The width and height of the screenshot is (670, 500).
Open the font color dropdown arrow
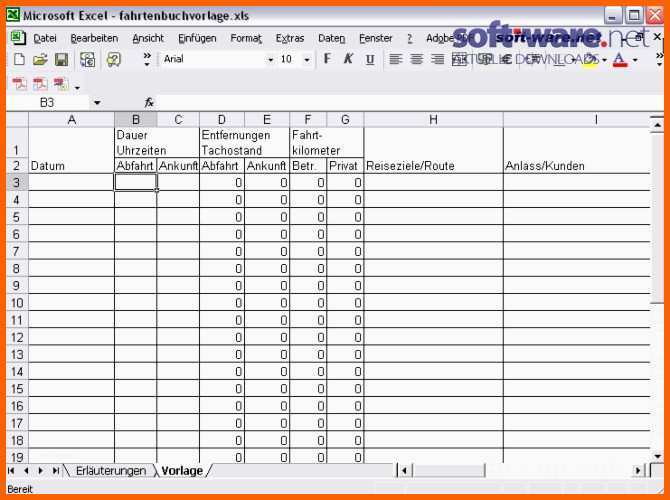click(635, 60)
